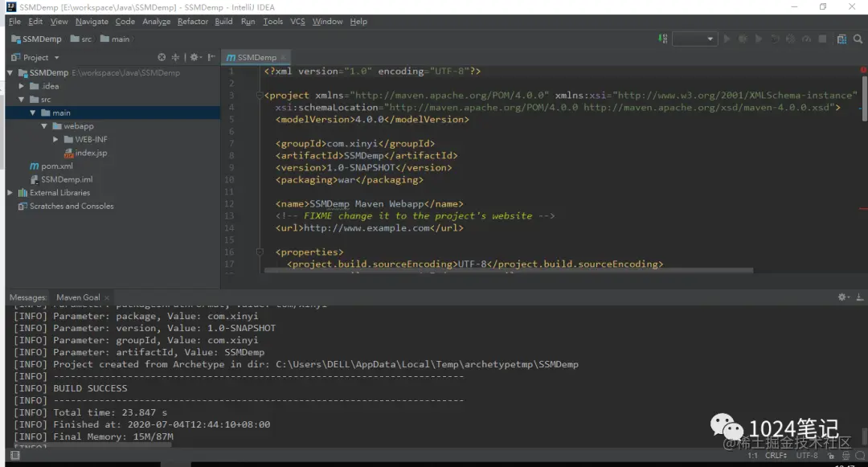Open the View menu
Screen dimensions: 868x467
(x=59, y=22)
